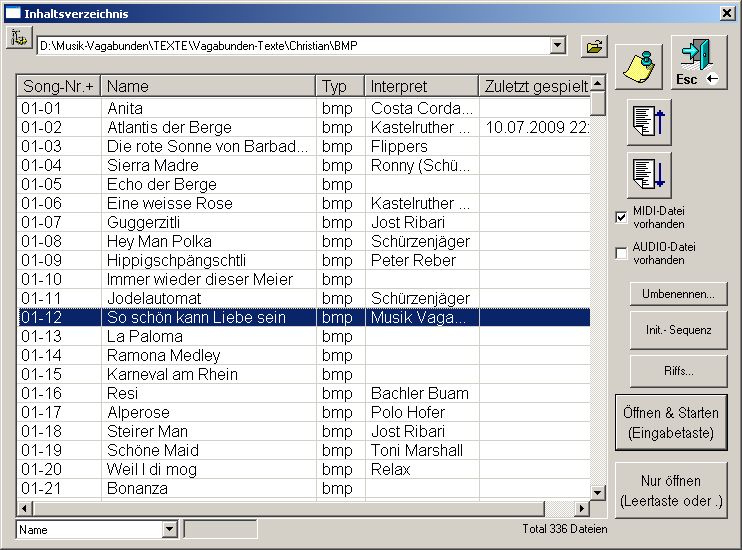
Task: Click the horizontal scrollbar right arrow
Action: pyautogui.click(x=582, y=509)
